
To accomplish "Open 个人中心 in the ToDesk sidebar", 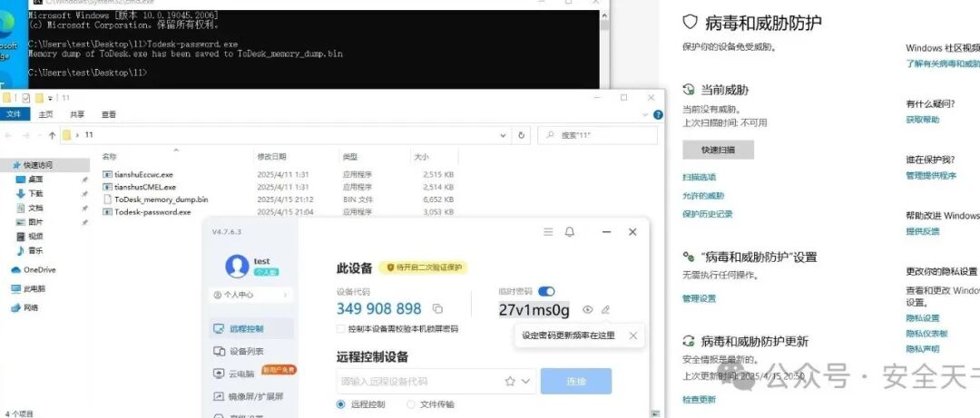I will [250, 295].
